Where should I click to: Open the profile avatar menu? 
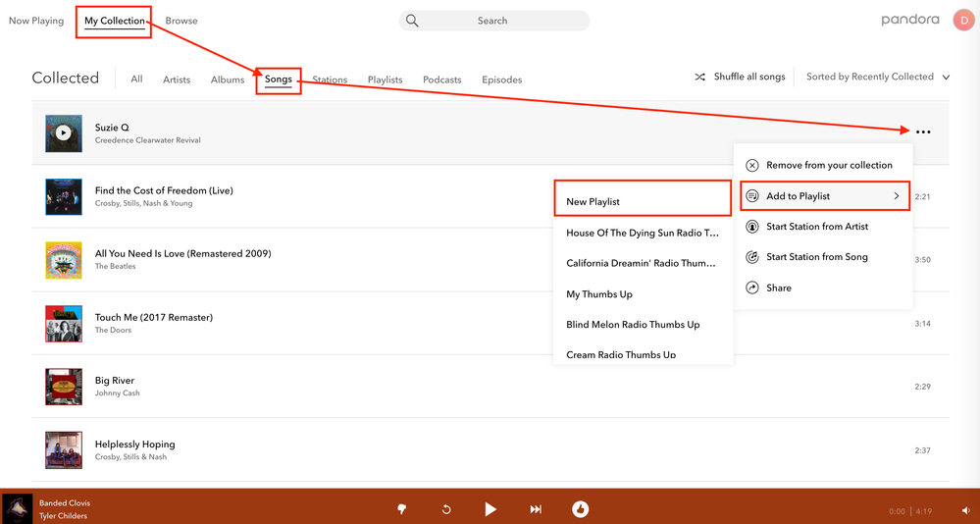coord(962,21)
